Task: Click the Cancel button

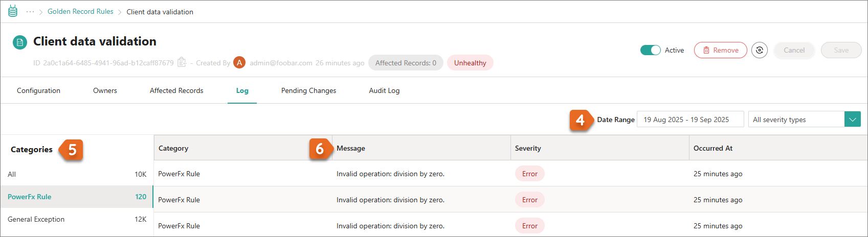Action: (x=794, y=50)
